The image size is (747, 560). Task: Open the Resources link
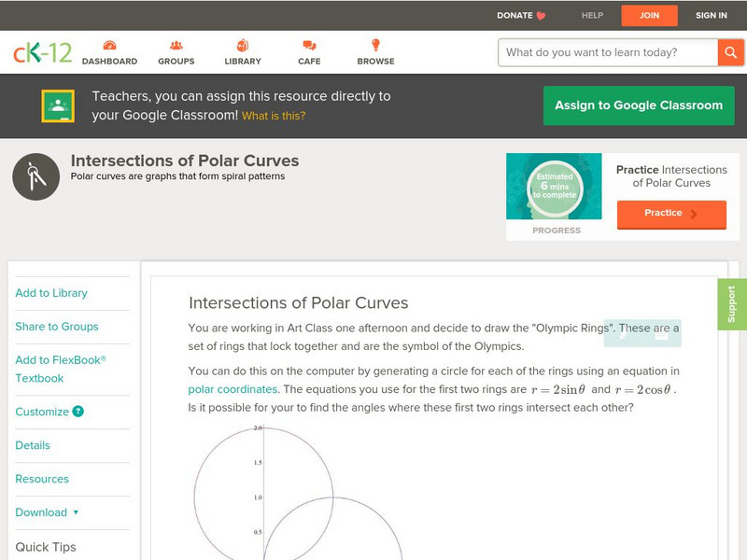pos(42,479)
